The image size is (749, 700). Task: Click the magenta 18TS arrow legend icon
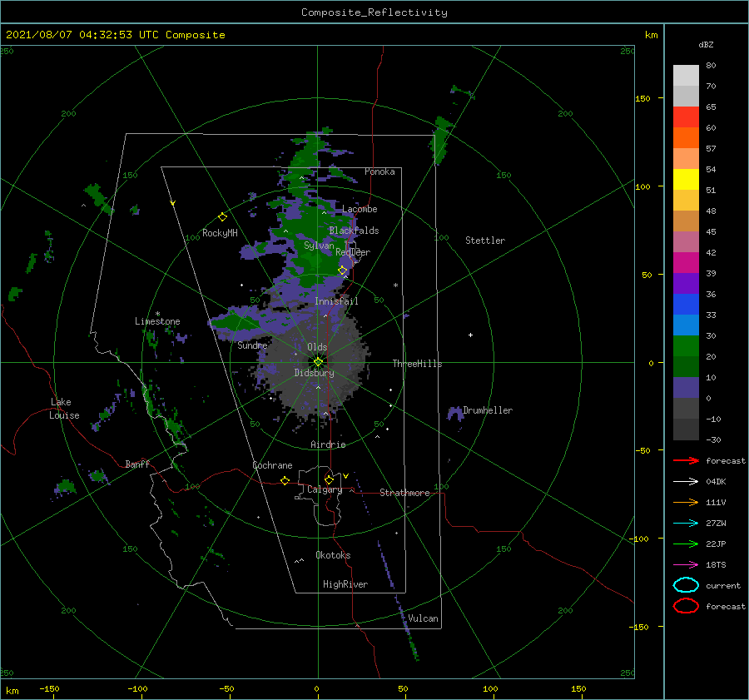(686, 565)
